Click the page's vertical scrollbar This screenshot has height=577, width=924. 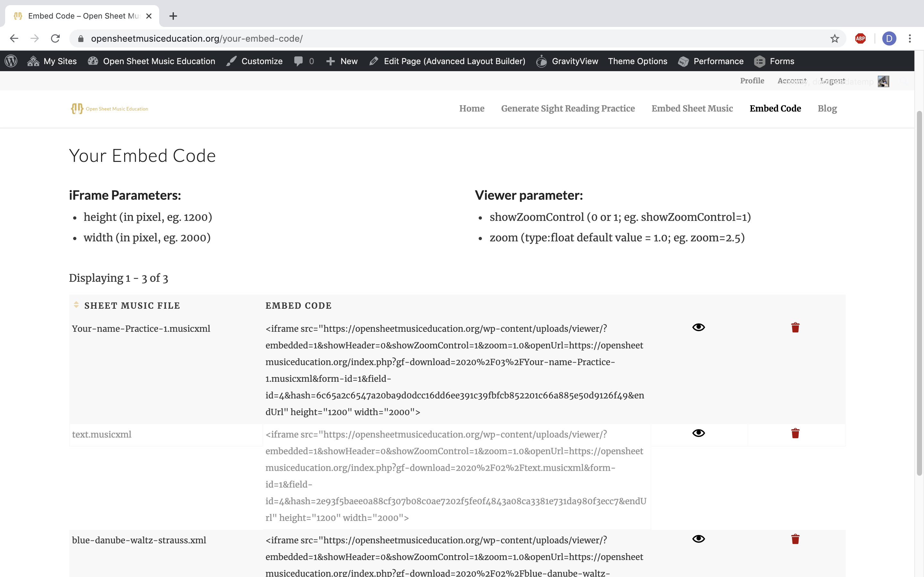coord(919,290)
